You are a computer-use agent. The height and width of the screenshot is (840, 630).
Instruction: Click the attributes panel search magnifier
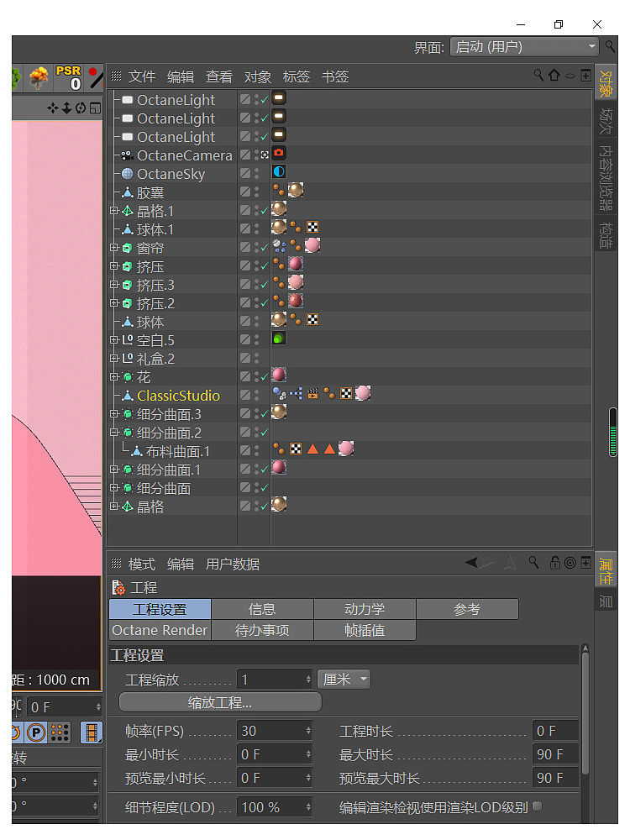click(x=533, y=562)
